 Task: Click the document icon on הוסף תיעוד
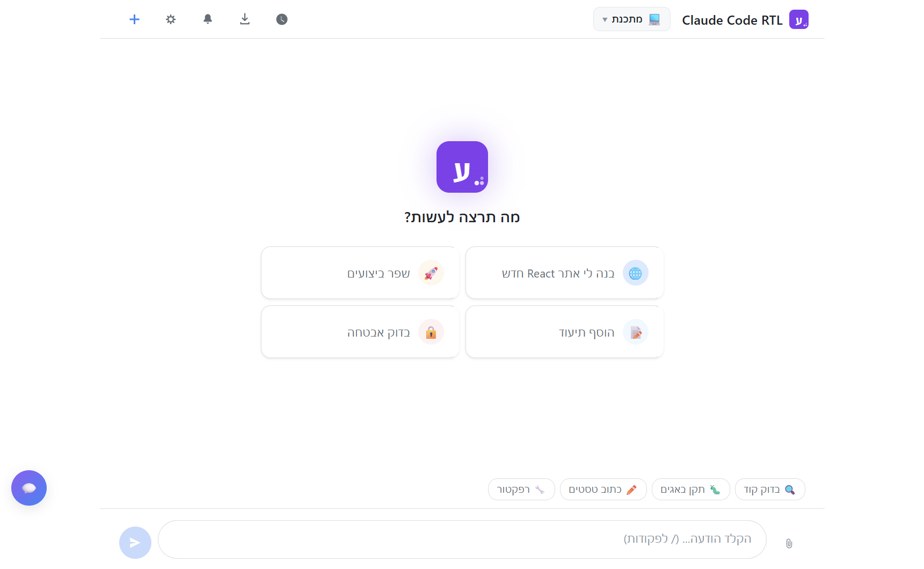coord(636,332)
